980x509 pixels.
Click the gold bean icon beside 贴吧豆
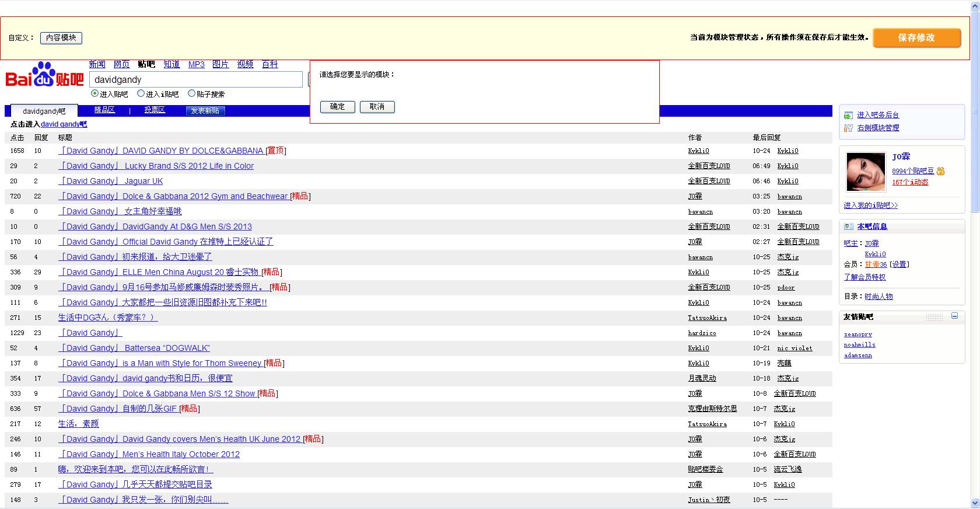coord(941,171)
